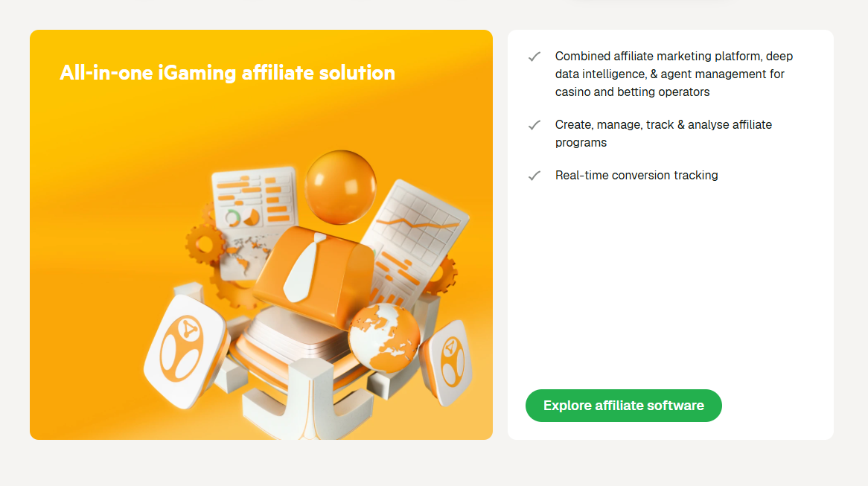Click the orange and white globe

(385, 338)
